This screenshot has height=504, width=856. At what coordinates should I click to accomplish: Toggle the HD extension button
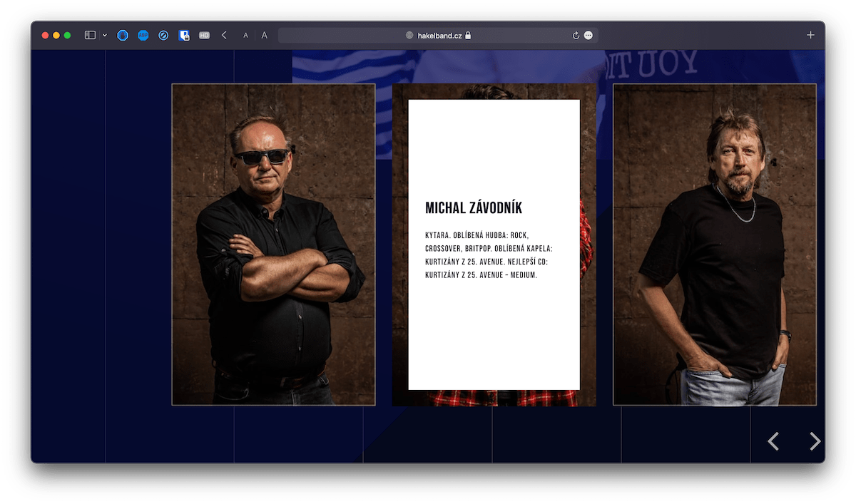point(204,35)
